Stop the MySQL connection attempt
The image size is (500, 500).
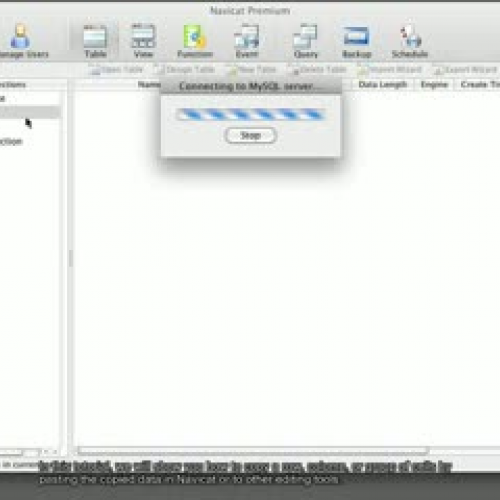tap(251, 136)
